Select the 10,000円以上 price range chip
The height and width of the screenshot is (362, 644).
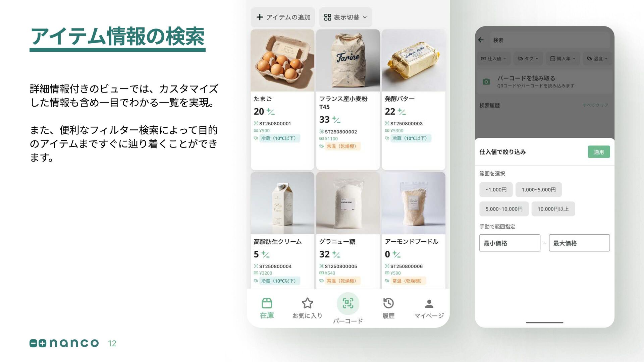(x=553, y=209)
